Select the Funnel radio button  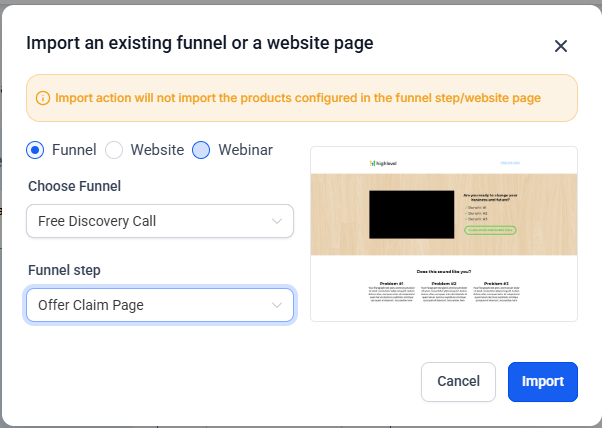(x=36, y=150)
